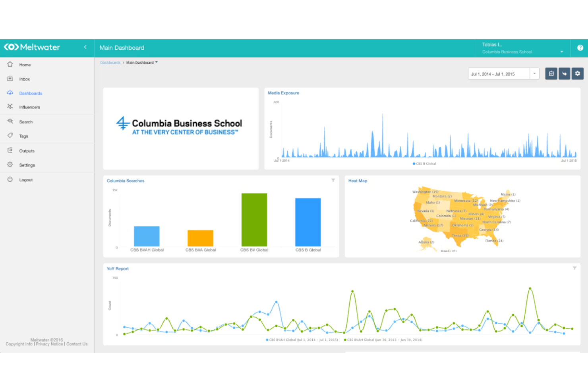This screenshot has width=588, height=392.
Task: Click the YoY Report filter icon
Action: pos(574,268)
